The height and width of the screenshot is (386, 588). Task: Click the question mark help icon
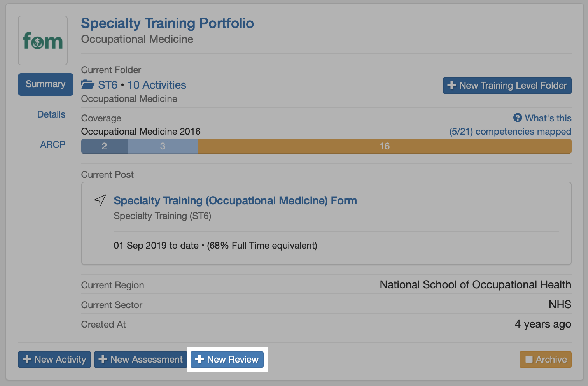point(518,118)
